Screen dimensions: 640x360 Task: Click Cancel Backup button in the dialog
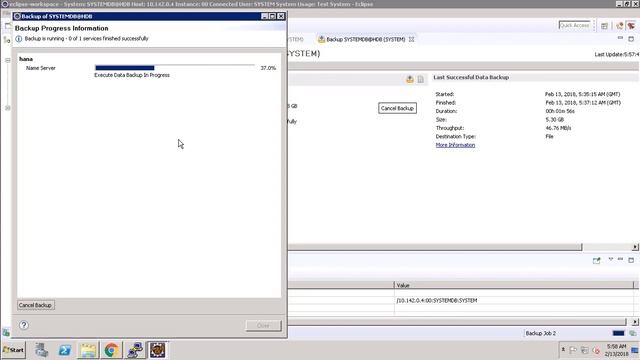coord(35,305)
